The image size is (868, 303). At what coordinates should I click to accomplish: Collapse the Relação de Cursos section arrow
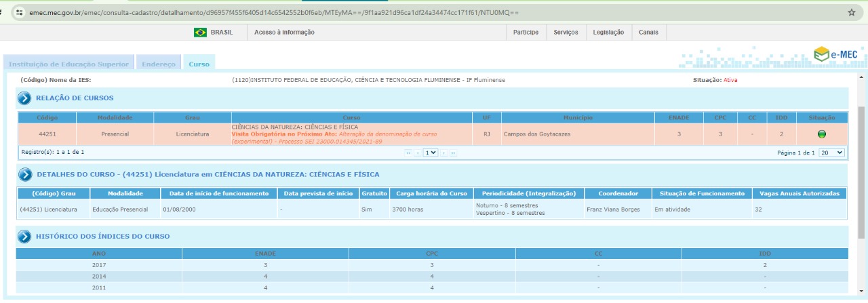click(25, 98)
